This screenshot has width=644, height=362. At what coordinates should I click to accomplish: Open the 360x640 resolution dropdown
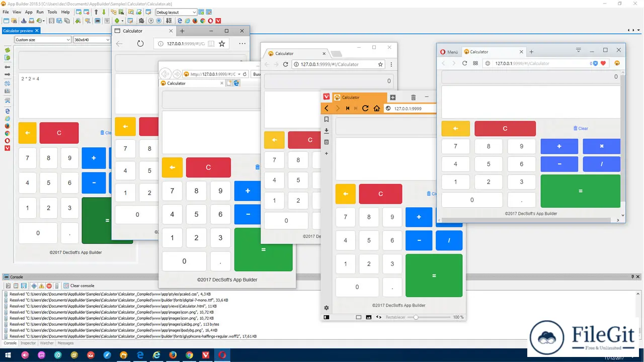point(92,40)
